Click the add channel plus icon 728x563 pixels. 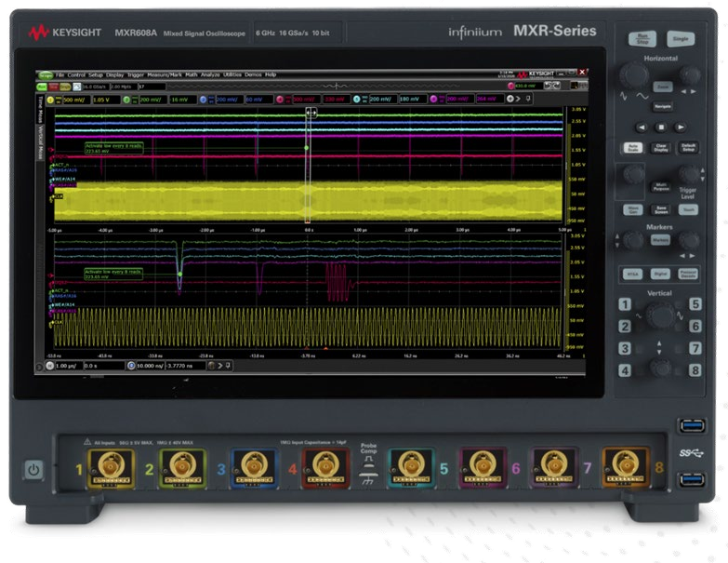coord(510,99)
